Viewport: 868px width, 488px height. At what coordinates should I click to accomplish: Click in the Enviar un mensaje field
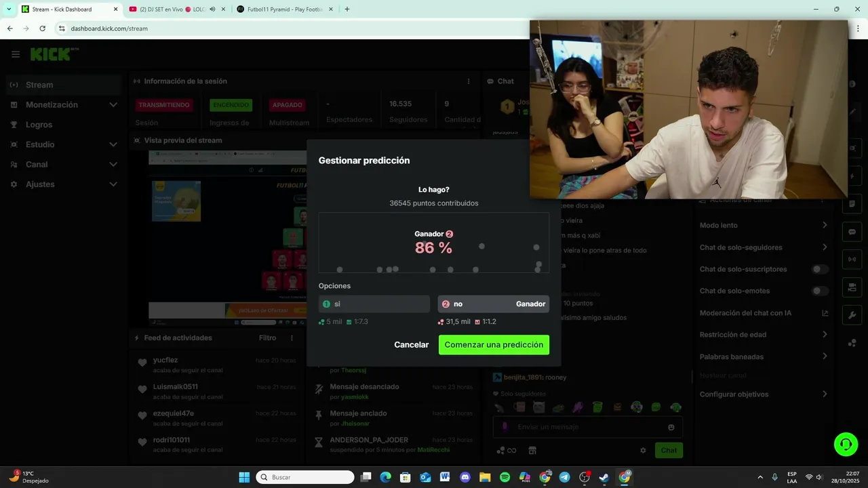click(x=587, y=427)
